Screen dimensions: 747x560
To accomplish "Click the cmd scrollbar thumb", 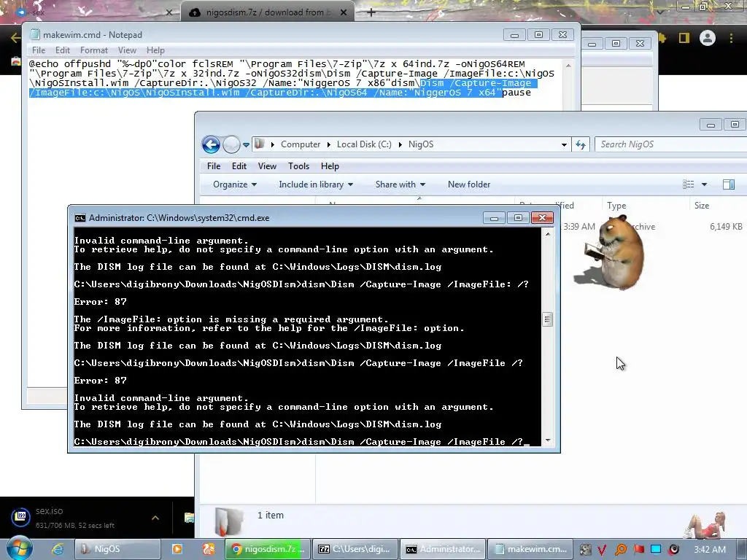I will click(x=548, y=319).
